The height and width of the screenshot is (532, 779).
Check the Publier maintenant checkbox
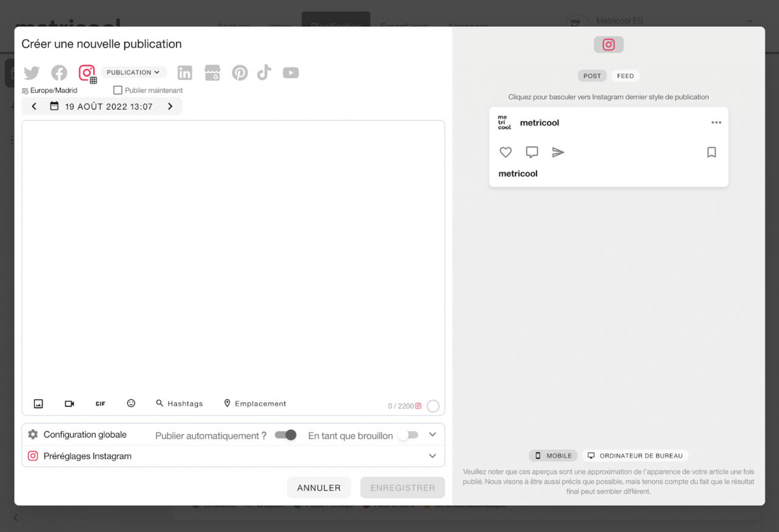[x=118, y=90]
